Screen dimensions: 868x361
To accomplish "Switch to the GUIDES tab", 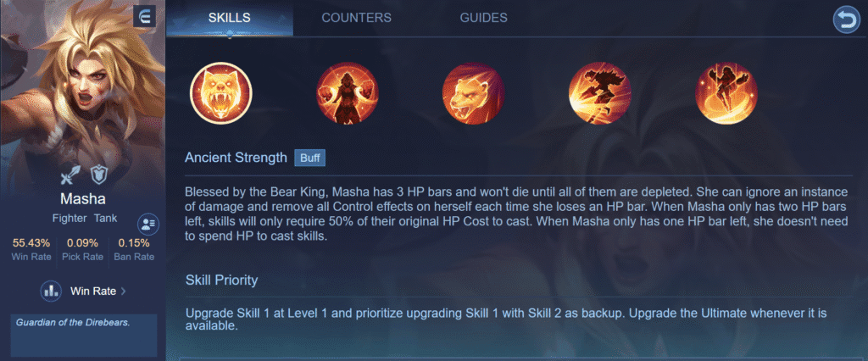I will click(x=483, y=18).
